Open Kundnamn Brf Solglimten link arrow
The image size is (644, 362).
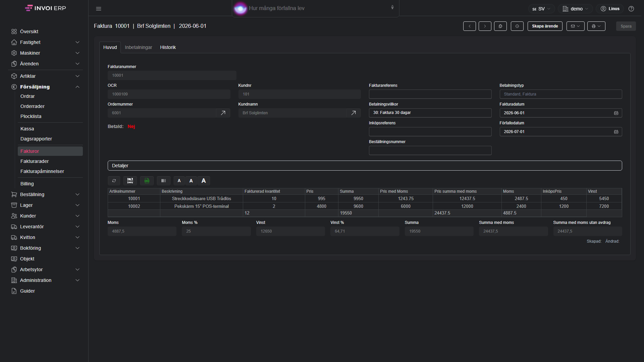point(354,113)
